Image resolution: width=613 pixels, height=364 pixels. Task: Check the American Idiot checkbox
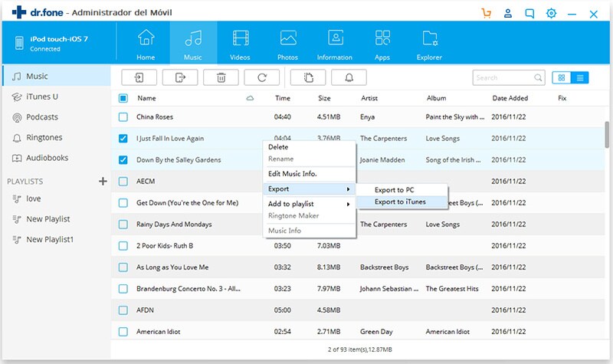coord(123,332)
